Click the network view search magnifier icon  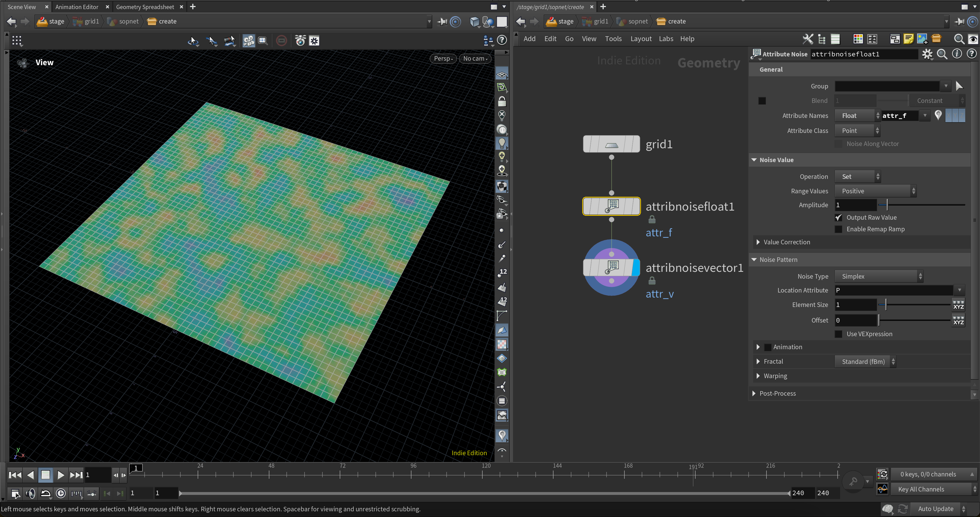[x=959, y=39]
